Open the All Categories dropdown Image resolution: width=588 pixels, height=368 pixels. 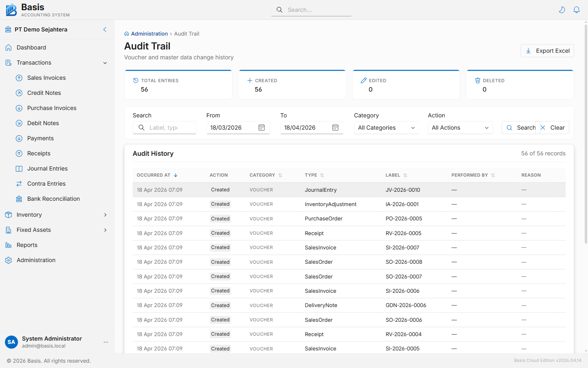(x=386, y=128)
